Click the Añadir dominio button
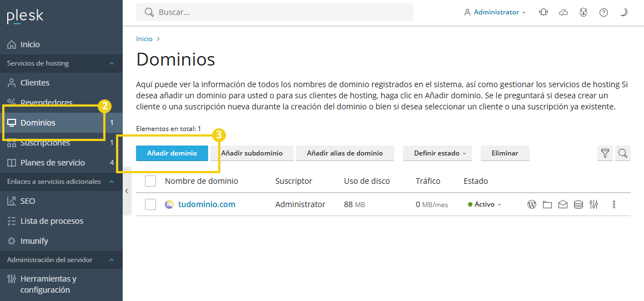The width and height of the screenshot is (644, 301). click(x=172, y=153)
